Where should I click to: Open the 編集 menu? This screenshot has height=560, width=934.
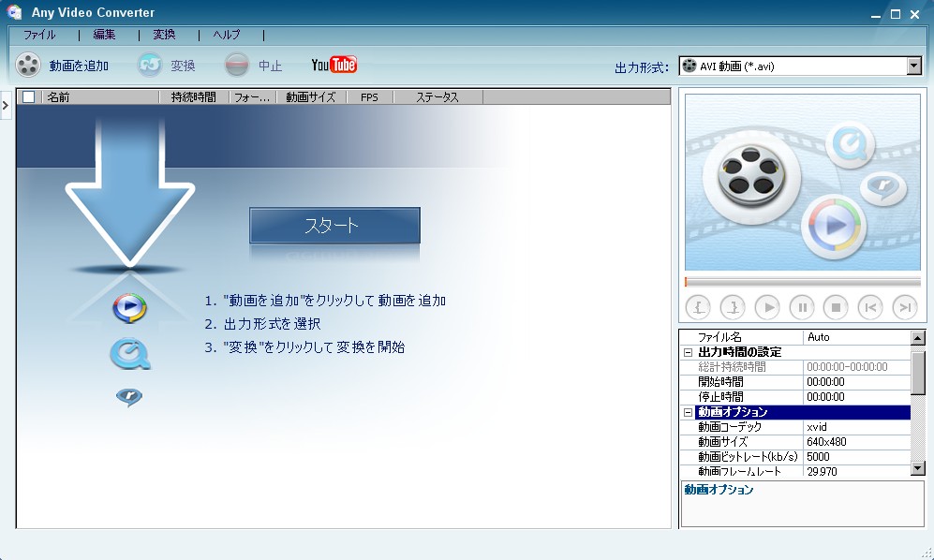pos(104,35)
